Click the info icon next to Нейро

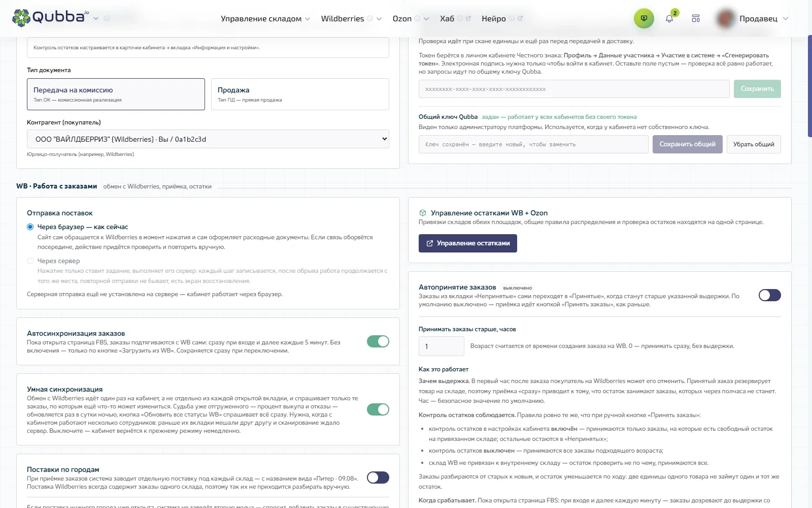click(512, 18)
